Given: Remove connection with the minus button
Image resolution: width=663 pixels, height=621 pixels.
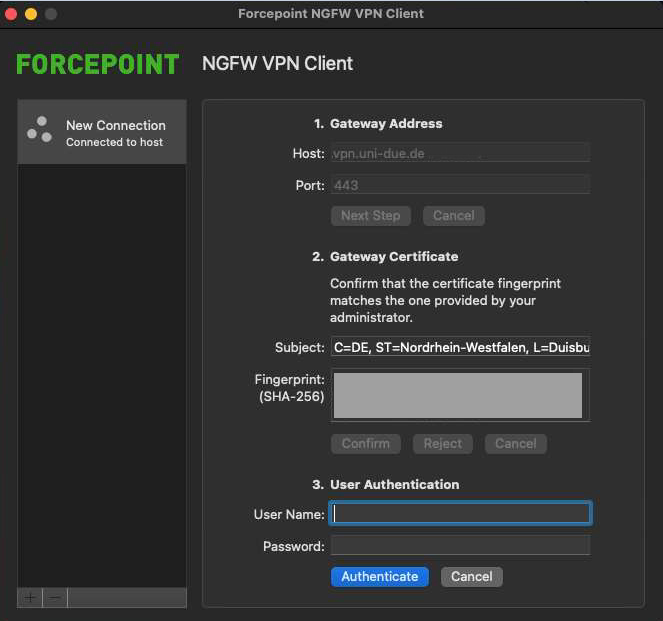Looking at the screenshot, I should point(55,598).
